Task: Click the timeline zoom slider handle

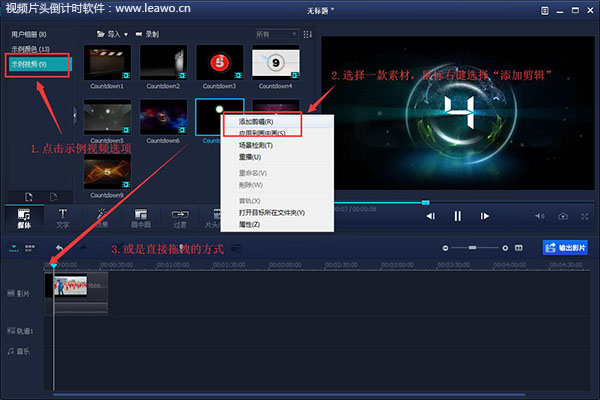Action: 473,248
